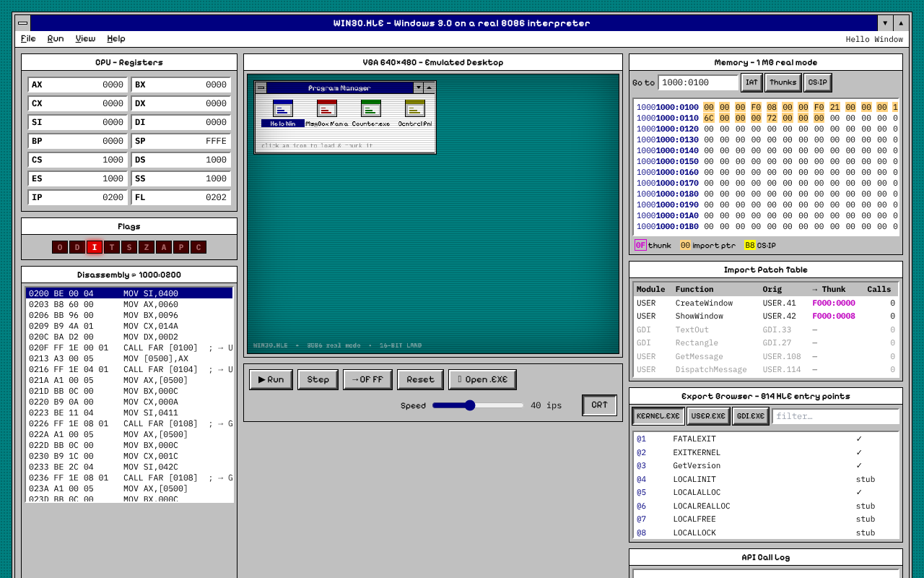This screenshot has height=578, width=924.
Task: Toggle the Zero (Z) flag
Action: (x=147, y=247)
